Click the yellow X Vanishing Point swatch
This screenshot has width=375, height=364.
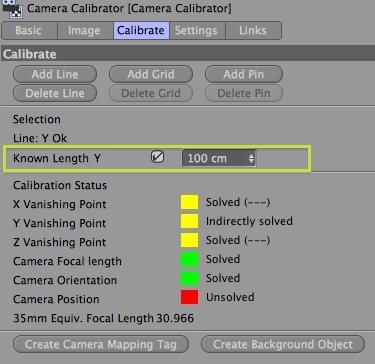pos(189,202)
